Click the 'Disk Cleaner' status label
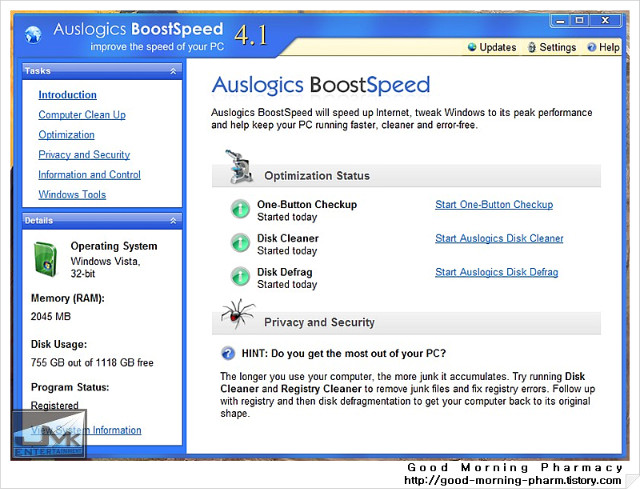 tap(288, 238)
